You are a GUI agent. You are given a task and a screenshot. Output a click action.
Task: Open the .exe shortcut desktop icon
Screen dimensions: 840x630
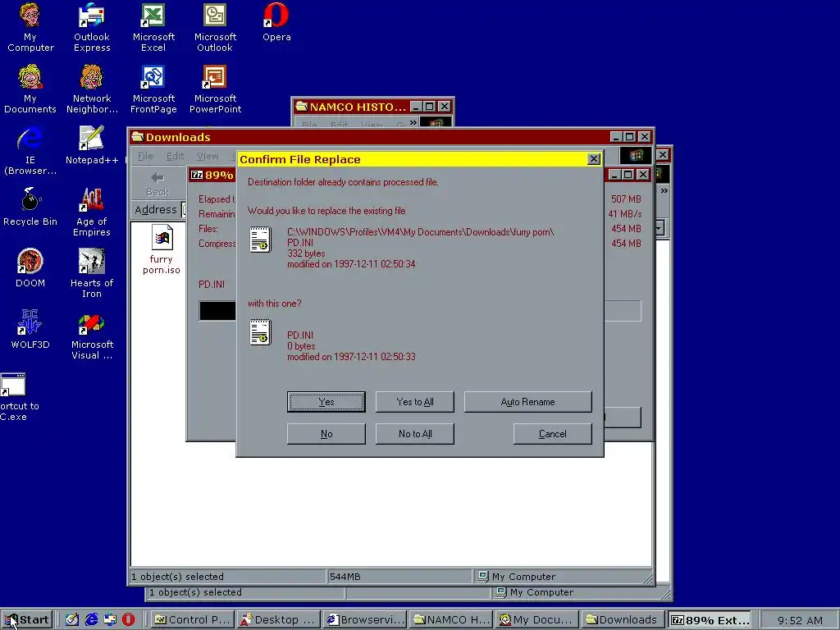[x=15, y=396]
